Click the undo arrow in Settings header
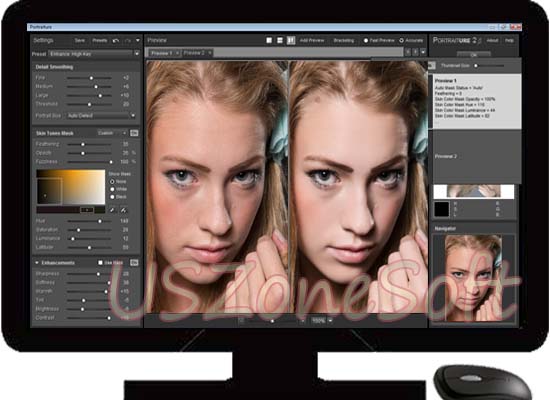 click(x=116, y=41)
